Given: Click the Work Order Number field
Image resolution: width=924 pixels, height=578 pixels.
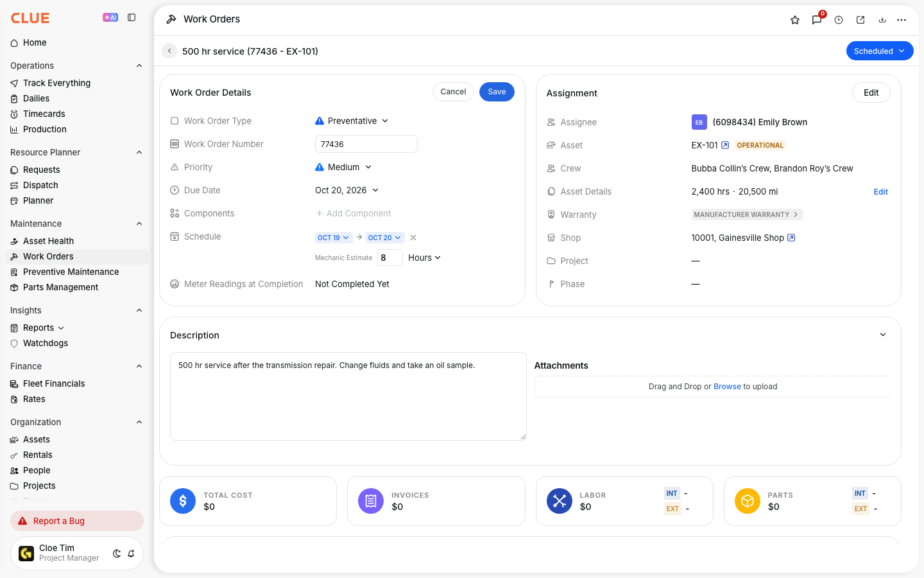Looking at the screenshot, I should tap(366, 144).
